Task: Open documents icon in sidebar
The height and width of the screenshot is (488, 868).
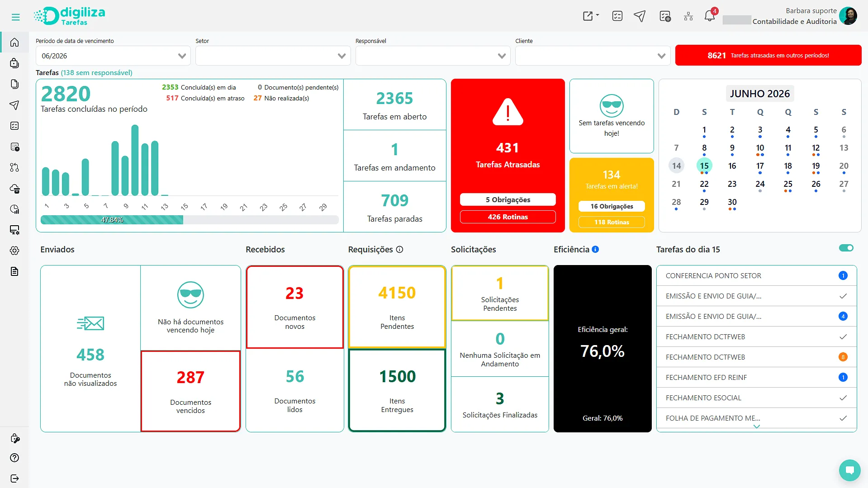Action: (14, 84)
